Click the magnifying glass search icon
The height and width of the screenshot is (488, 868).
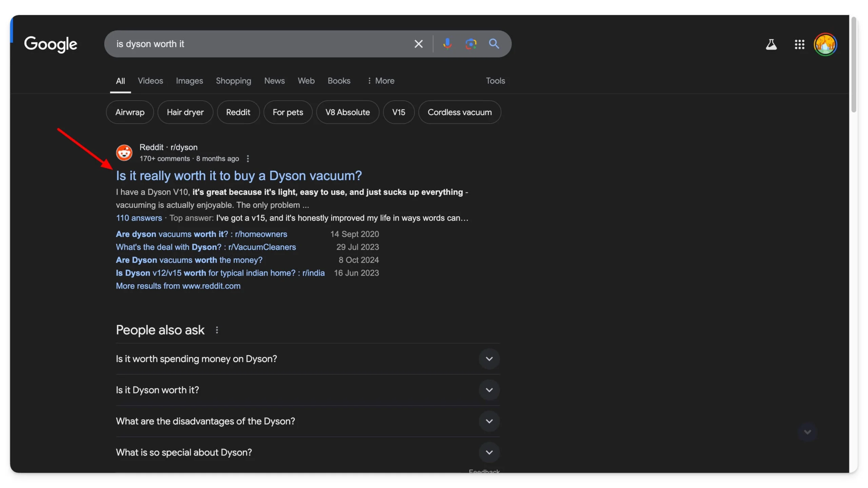(494, 44)
